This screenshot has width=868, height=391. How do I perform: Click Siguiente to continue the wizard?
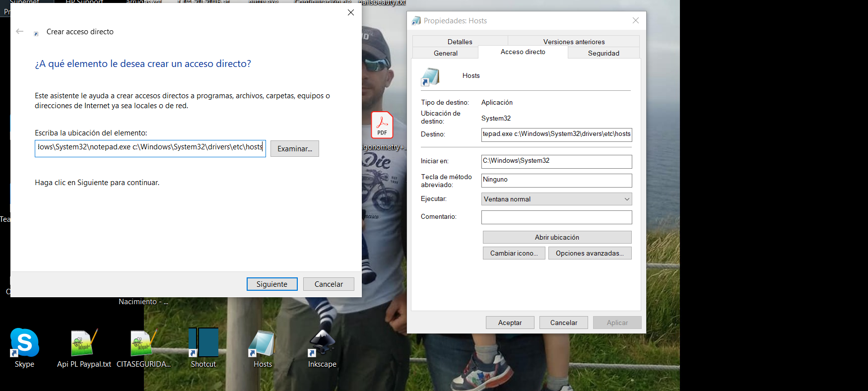pyautogui.click(x=272, y=284)
